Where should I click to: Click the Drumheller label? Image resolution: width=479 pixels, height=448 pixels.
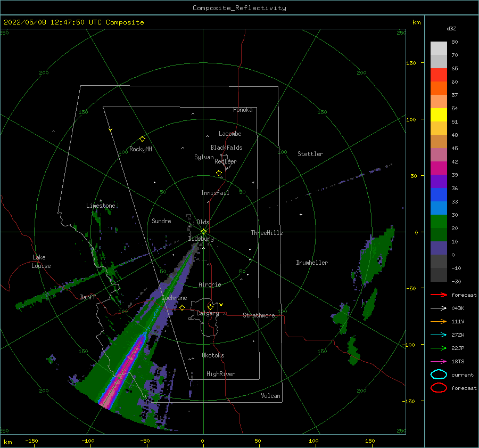pyautogui.click(x=312, y=263)
